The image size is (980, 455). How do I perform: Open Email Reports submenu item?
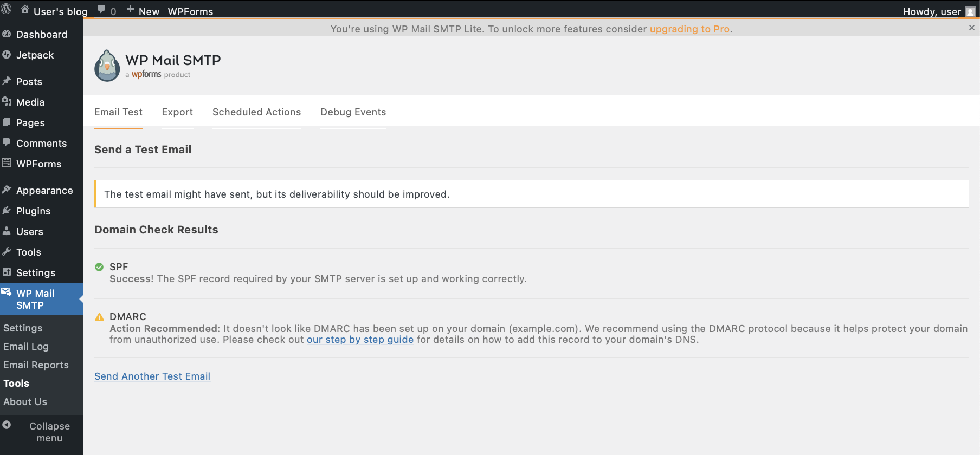(36, 365)
